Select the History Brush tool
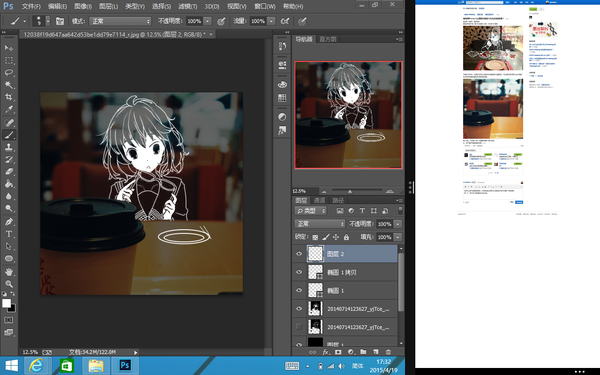Viewport: 600px width, 375px height. pyautogui.click(x=8, y=159)
